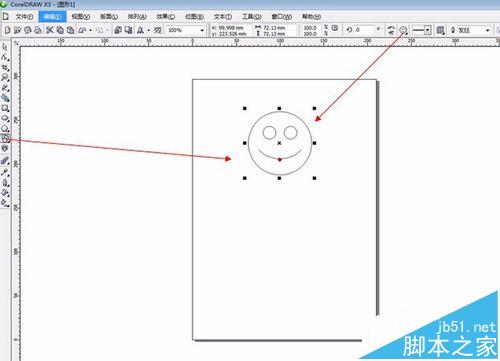Image resolution: width=500 pixels, height=361 pixels.
Task: Expand the outline width 发丝 dropdown
Action: click(488, 30)
